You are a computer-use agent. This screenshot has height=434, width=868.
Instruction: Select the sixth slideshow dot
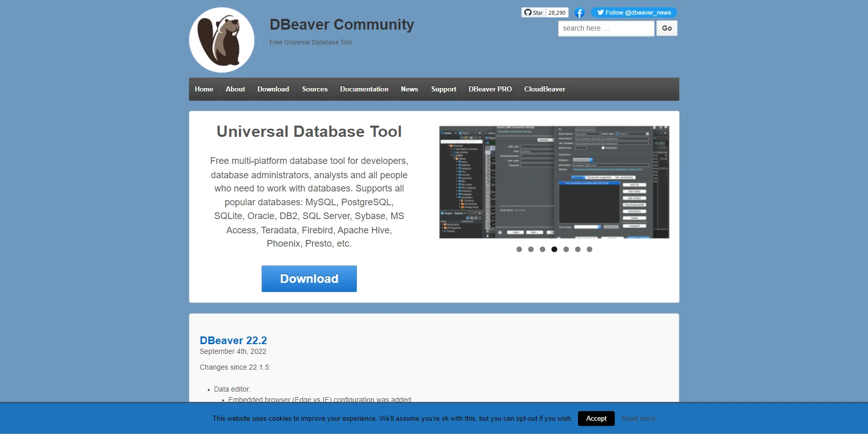578,249
